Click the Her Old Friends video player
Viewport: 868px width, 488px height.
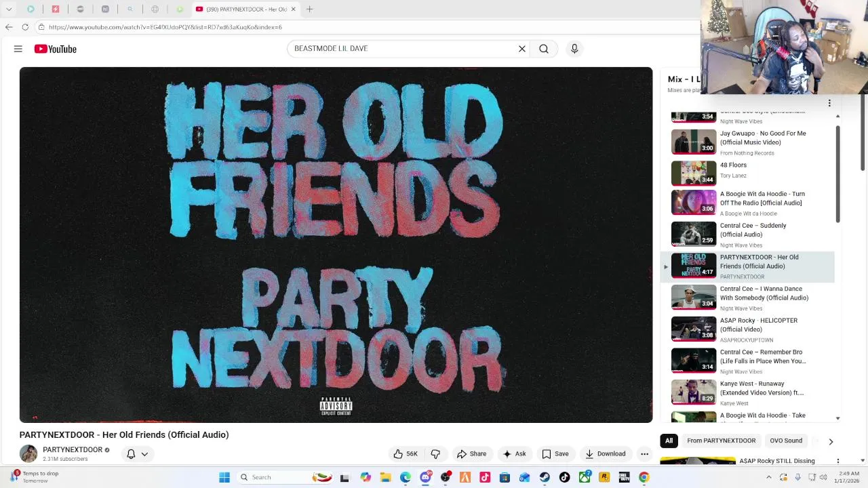click(x=336, y=245)
